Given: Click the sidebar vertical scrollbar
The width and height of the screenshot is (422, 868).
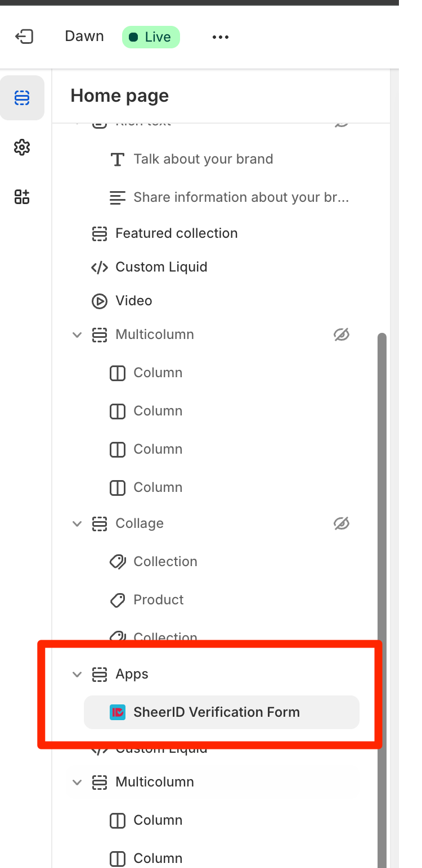Looking at the screenshot, I should point(382,506).
